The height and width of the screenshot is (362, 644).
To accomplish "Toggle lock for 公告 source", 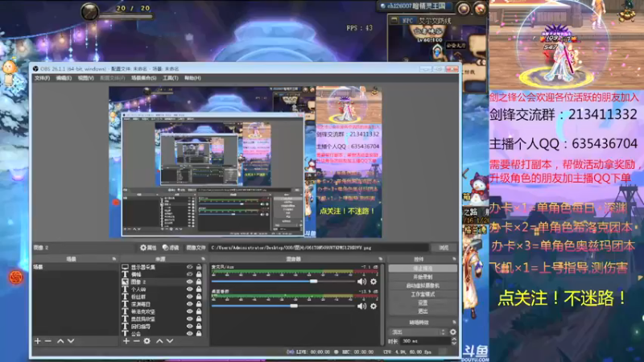I will point(199,334).
